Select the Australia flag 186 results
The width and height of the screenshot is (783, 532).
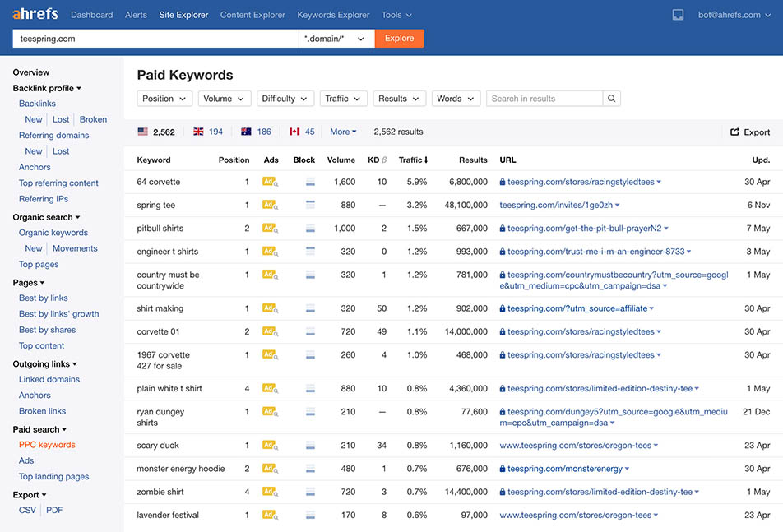point(256,132)
